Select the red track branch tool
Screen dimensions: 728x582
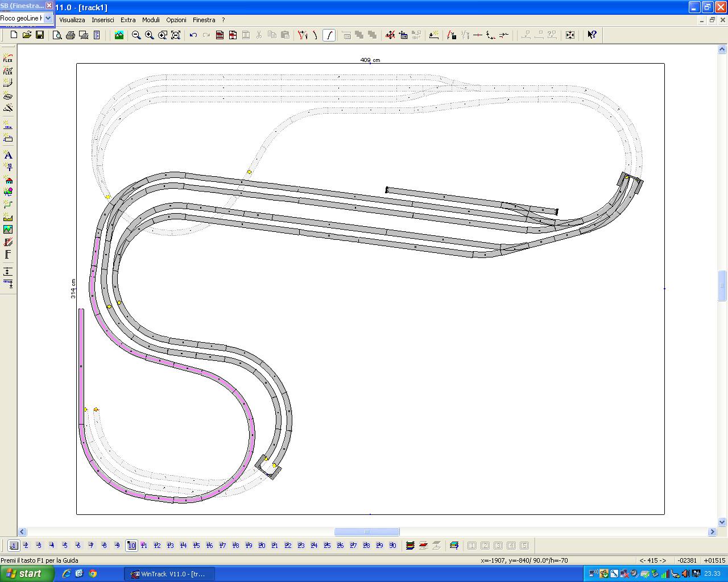tap(303, 35)
